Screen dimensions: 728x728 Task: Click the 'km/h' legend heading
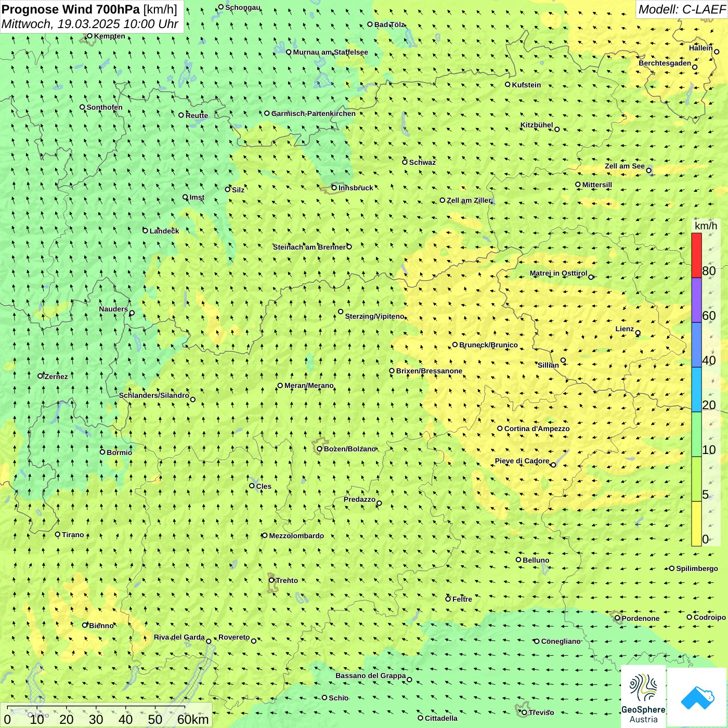706,225
